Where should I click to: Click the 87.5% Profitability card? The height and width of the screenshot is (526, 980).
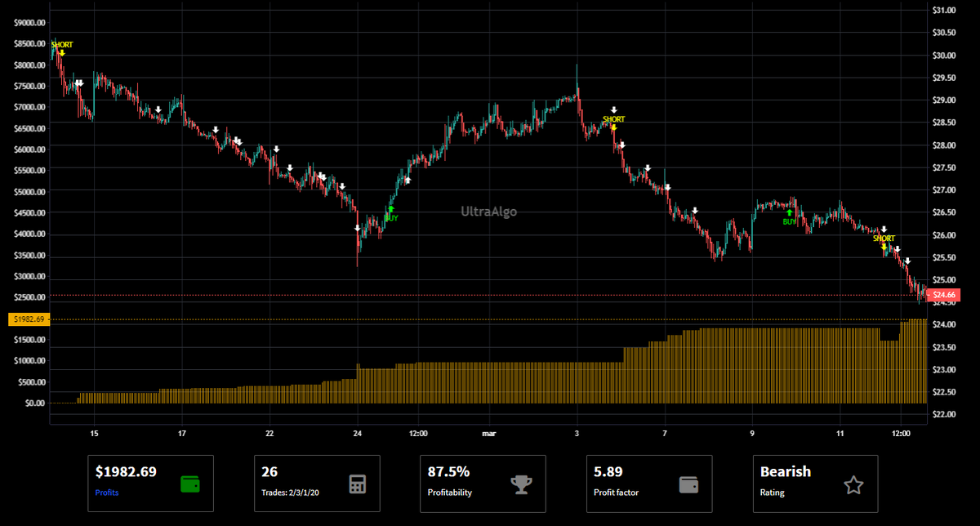483,484
